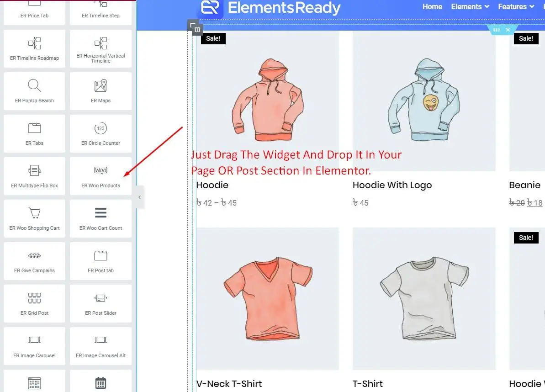Image resolution: width=545 pixels, height=392 pixels.
Task: Select the ER Post Slider widget
Action: [101, 303]
